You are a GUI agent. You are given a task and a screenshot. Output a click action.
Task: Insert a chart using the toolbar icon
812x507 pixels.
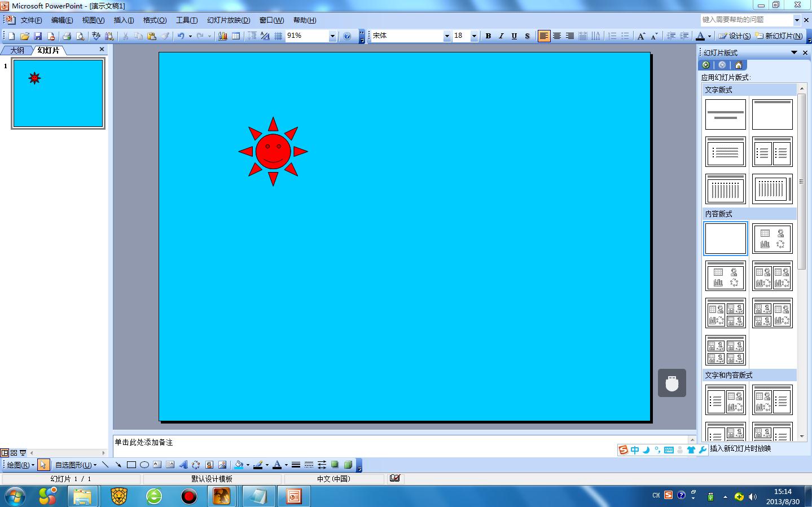coord(223,36)
